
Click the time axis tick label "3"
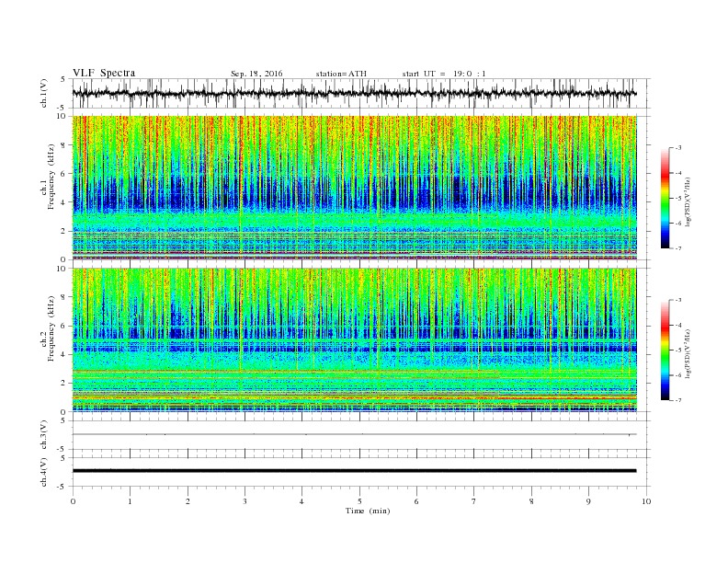click(245, 501)
